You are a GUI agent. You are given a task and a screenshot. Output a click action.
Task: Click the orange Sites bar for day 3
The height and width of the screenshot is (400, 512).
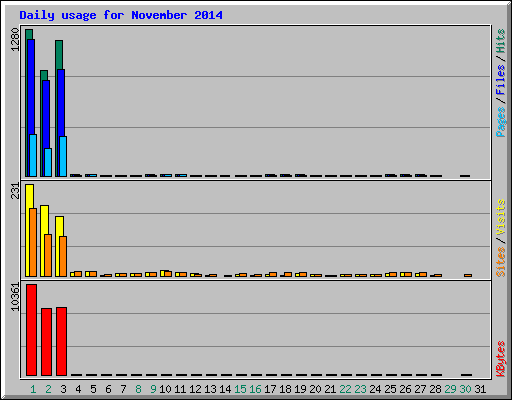pyautogui.click(x=63, y=256)
